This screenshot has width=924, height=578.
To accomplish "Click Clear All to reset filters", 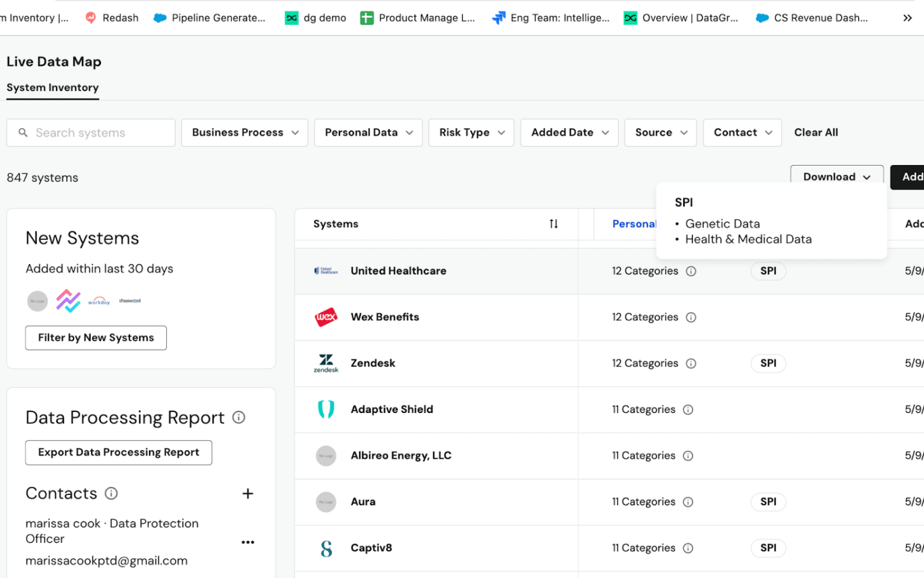I will (816, 132).
